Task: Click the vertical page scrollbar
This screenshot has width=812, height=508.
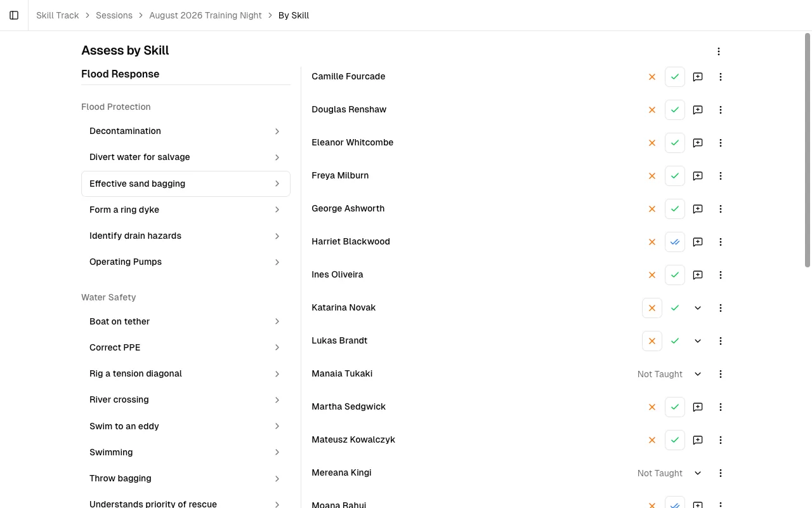Action: 808,150
